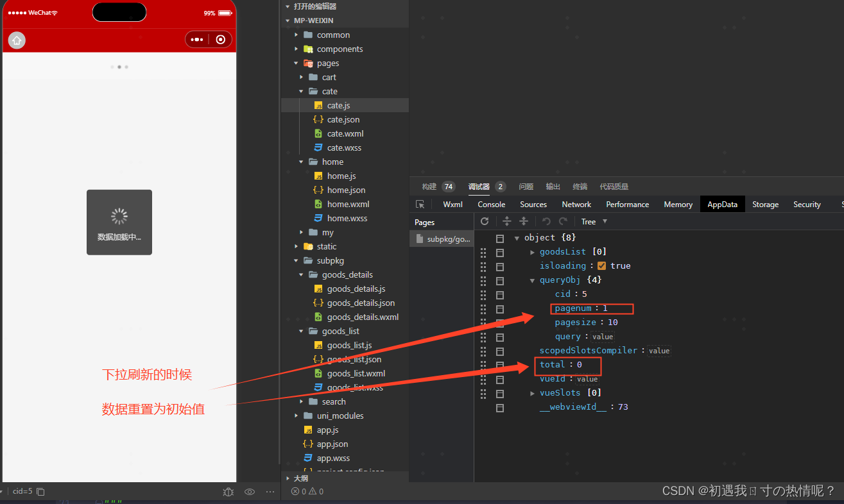The image size is (844, 504).
Task: Open the cate.wxss file
Action: coord(344,147)
